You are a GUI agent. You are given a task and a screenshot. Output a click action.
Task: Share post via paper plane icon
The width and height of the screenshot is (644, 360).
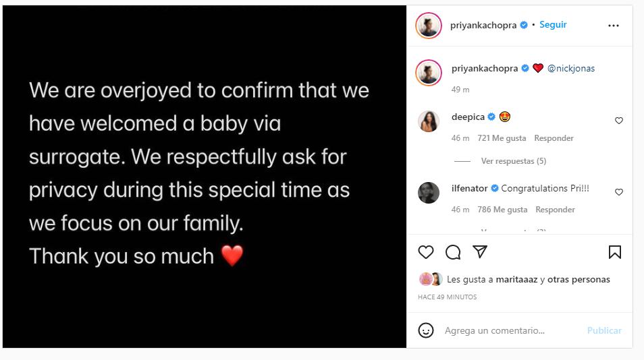point(480,252)
